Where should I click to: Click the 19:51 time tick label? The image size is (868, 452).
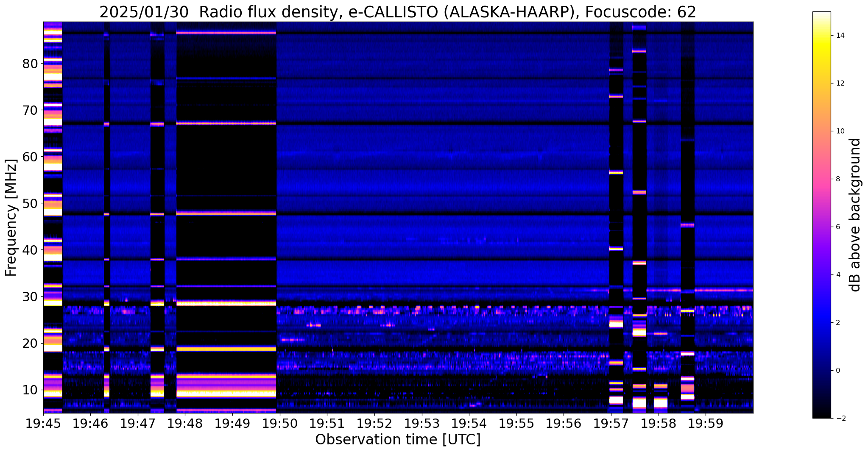(327, 423)
